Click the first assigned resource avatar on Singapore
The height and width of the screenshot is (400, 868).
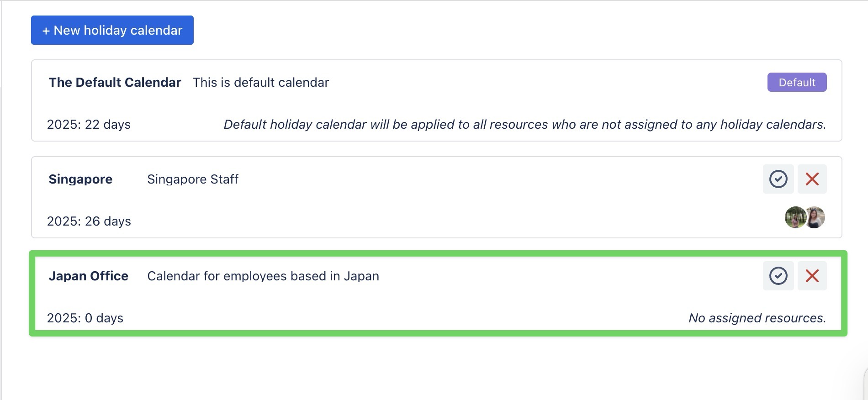[x=797, y=218]
